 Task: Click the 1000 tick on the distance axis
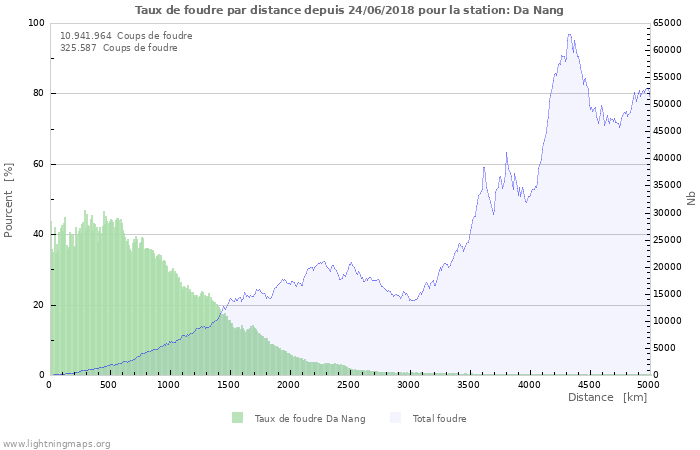point(169,384)
